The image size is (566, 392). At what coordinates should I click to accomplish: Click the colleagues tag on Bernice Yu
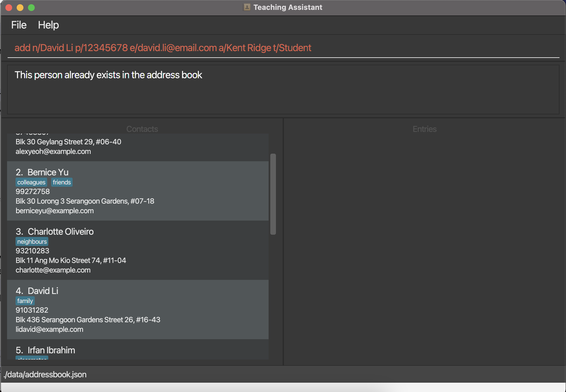(31, 182)
